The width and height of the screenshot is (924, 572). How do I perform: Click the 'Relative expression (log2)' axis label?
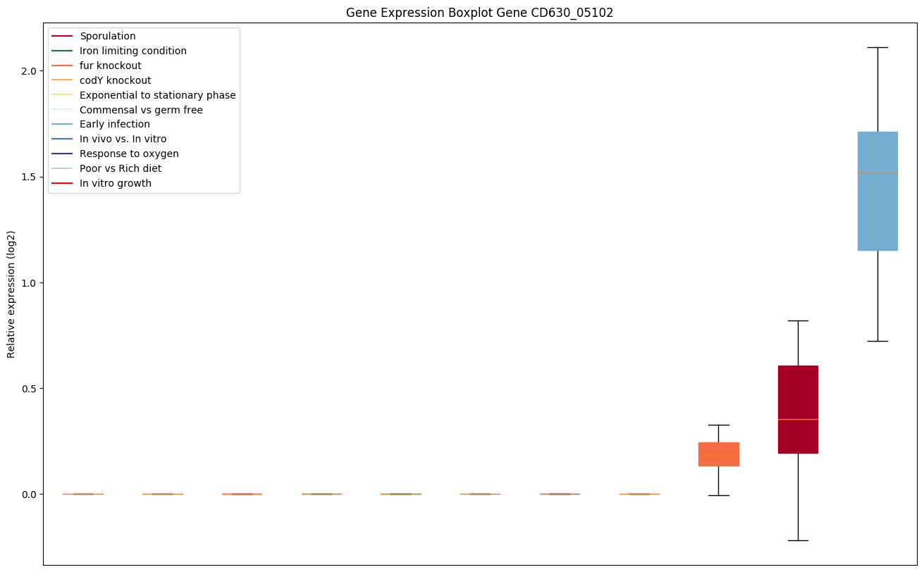pyautogui.click(x=11, y=294)
